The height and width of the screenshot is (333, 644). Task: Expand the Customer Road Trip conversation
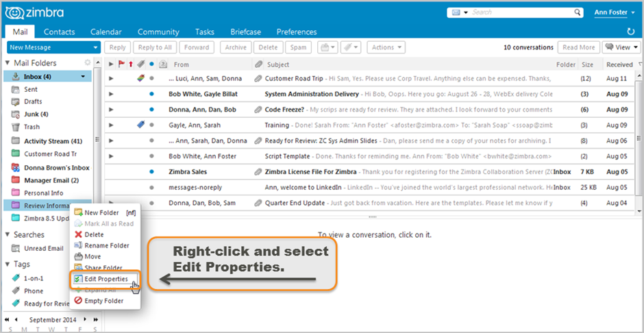coord(111,78)
